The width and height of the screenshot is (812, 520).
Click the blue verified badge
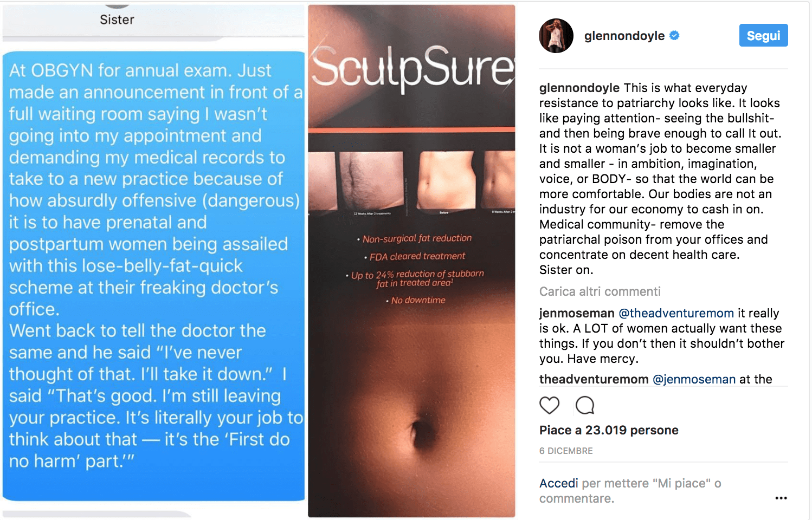[x=674, y=36]
